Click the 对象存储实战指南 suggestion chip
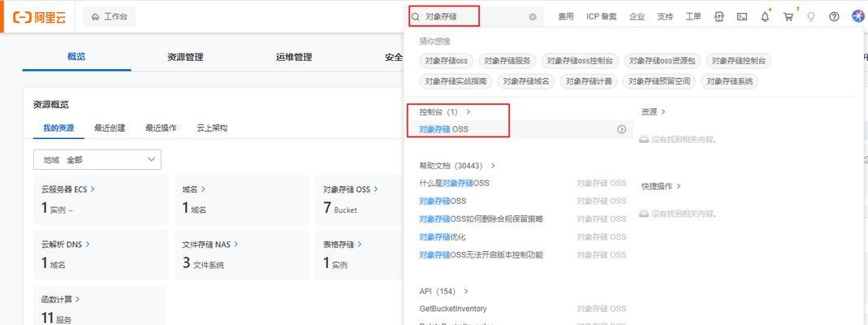This screenshot has height=325, width=868. [456, 80]
